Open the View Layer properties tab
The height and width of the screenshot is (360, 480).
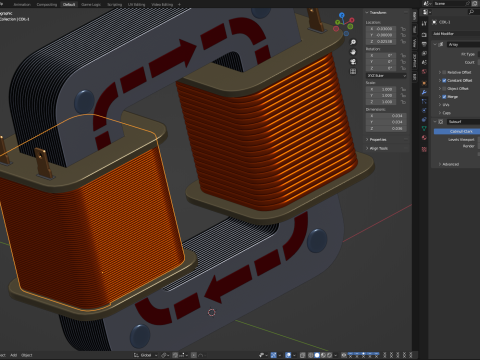point(424,53)
